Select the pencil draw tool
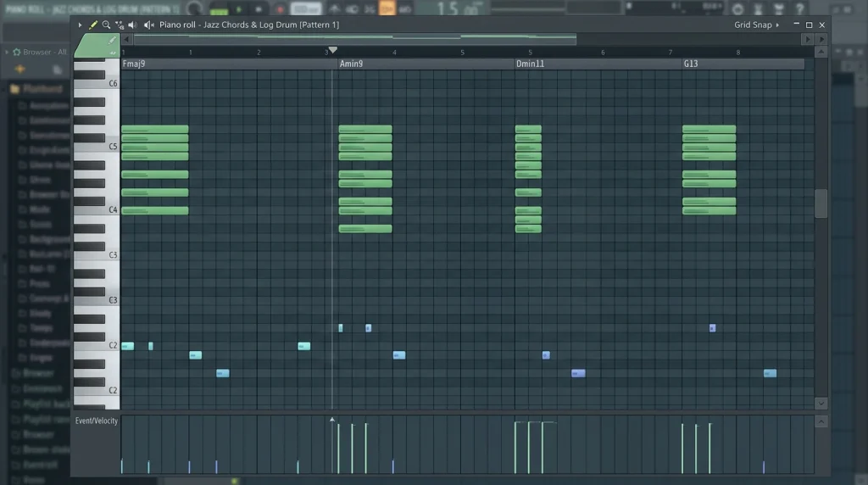Screen dimensions: 868x485 tap(93, 25)
